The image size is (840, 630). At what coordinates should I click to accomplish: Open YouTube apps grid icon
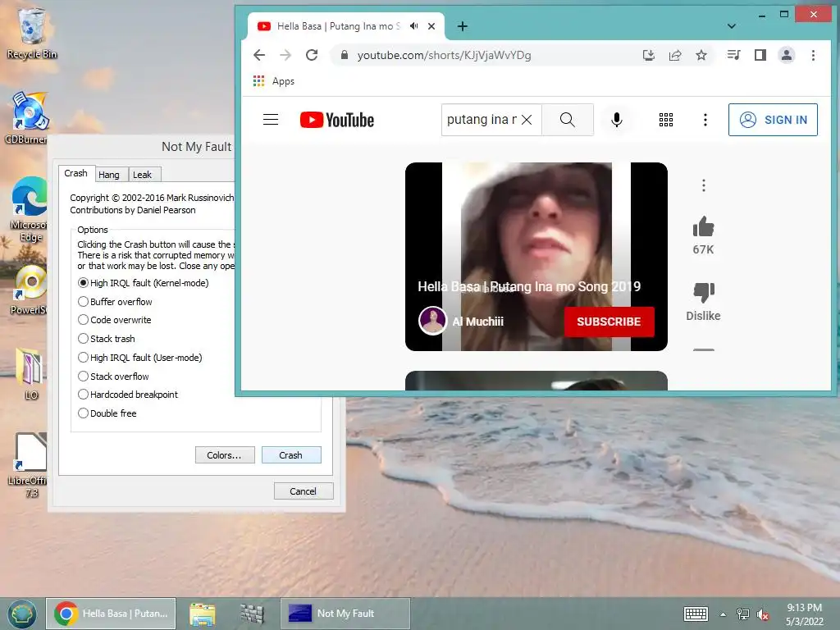(x=666, y=120)
